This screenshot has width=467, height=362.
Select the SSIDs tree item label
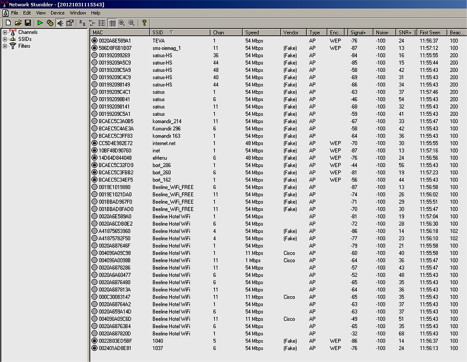tap(25, 39)
